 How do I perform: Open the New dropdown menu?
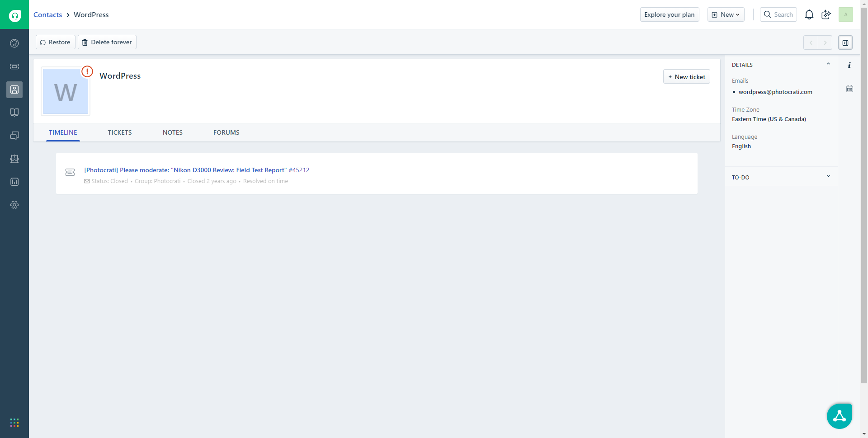[726, 14]
